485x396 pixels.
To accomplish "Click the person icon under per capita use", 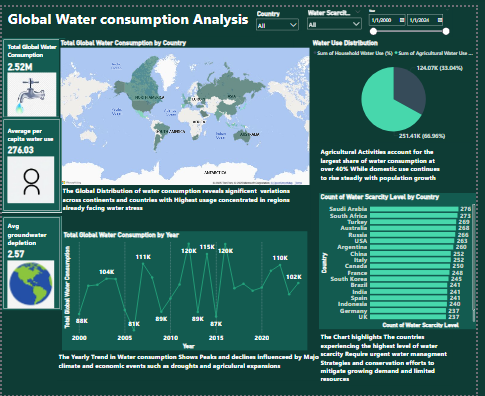I will [31, 180].
